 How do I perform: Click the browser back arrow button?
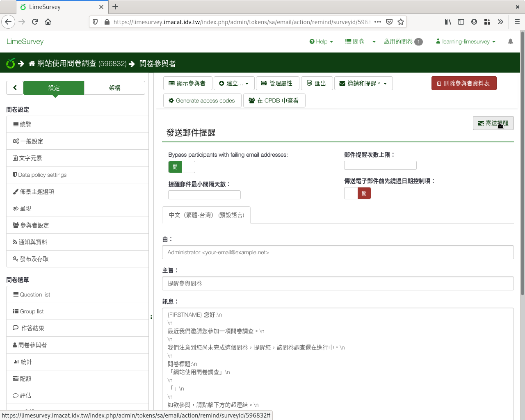tap(8, 22)
